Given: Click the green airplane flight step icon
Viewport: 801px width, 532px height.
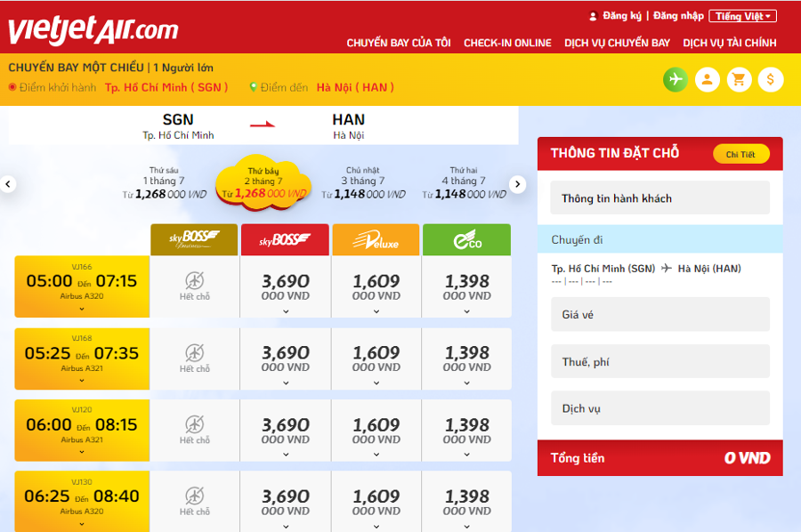Looking at the screenshot, I should [676, 79].
